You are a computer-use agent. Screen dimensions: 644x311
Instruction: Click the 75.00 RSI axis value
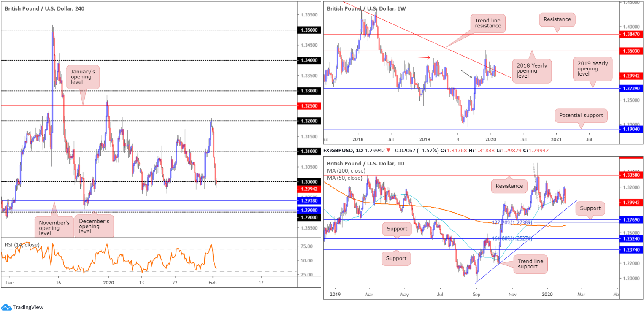coord(307,246)
